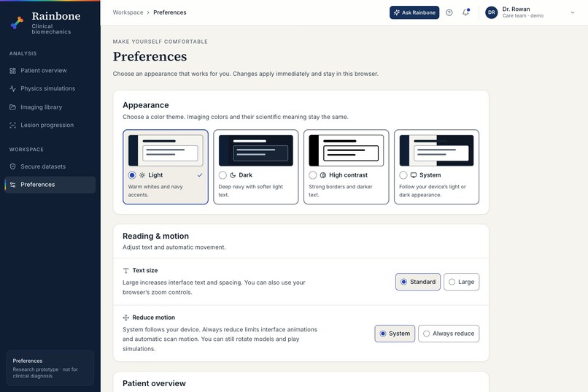Click the Lesion progression scan icon
The height and width of the screenshot is (392, 588).
click(x=12, y=125)
